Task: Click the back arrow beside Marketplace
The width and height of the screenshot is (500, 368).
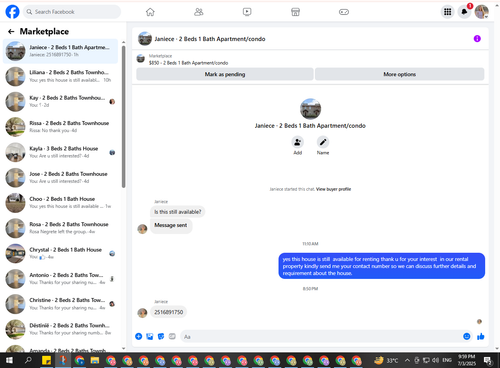Action: [11, 31]
